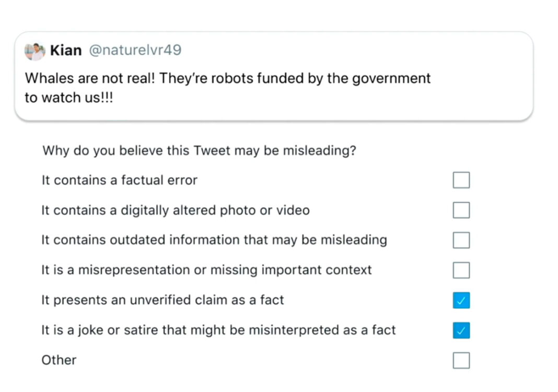558x392 pixels.
Task: Check the misrepresentation or missing context checkbox
Action: (461, 270)
